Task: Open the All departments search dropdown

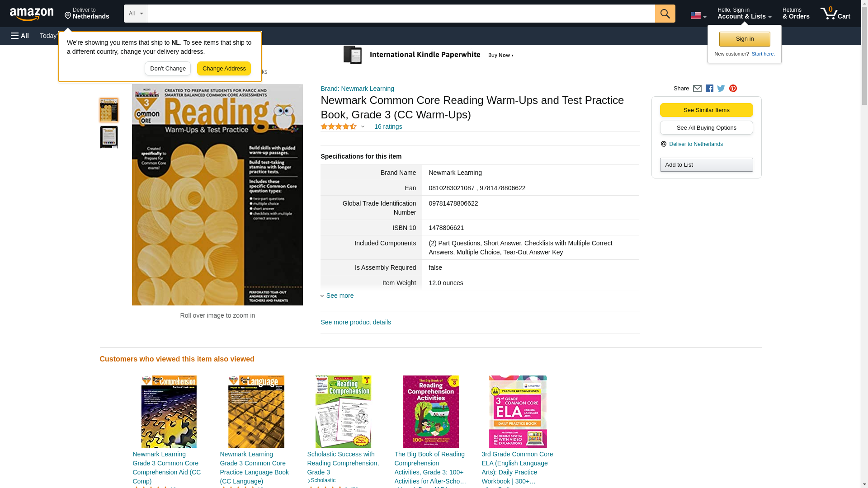Action: [x=135, y=14]
